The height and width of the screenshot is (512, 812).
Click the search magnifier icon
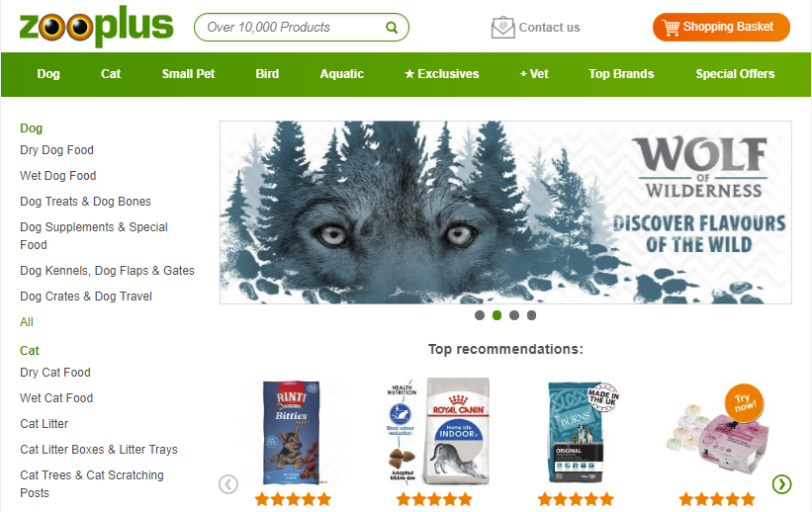coord(392,28)
